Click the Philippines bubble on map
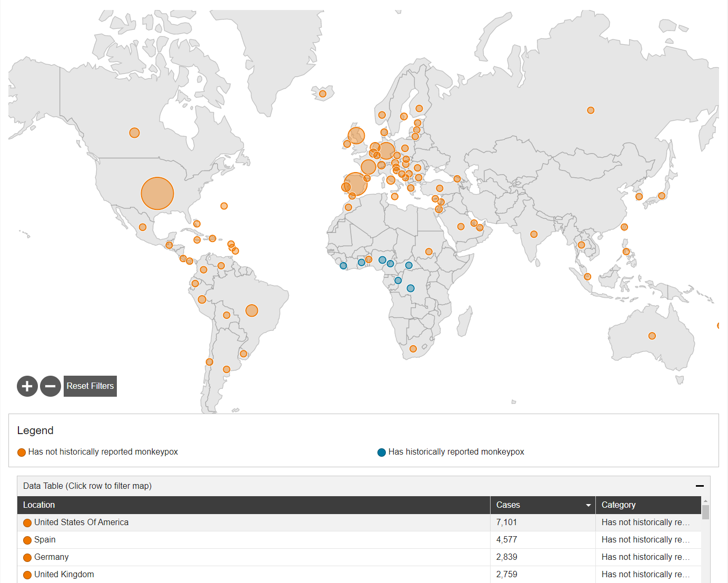This screenshot has width=728, height=583. (x=626, y=252)
